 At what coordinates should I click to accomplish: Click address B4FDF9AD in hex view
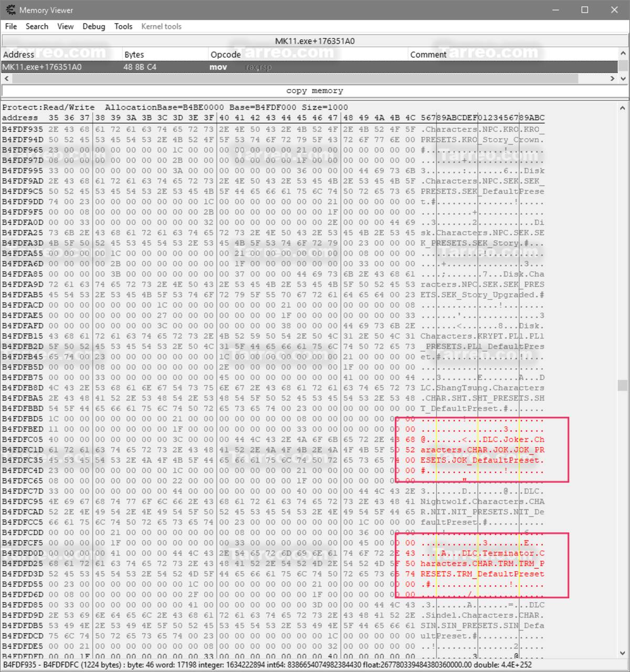click(23, 181)
